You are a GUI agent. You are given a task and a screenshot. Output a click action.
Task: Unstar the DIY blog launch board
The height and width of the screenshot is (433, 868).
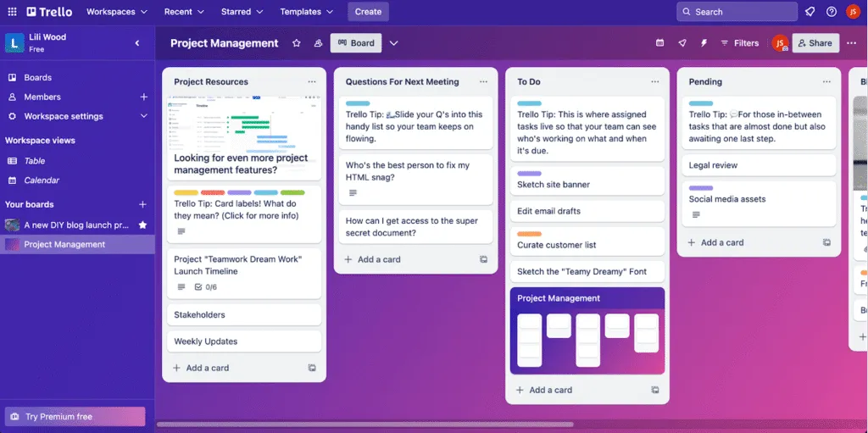142,225
